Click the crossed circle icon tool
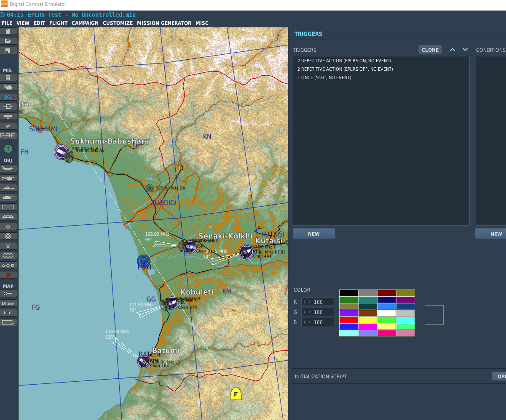This screenshot has width=506, height=420. point(8,246)
